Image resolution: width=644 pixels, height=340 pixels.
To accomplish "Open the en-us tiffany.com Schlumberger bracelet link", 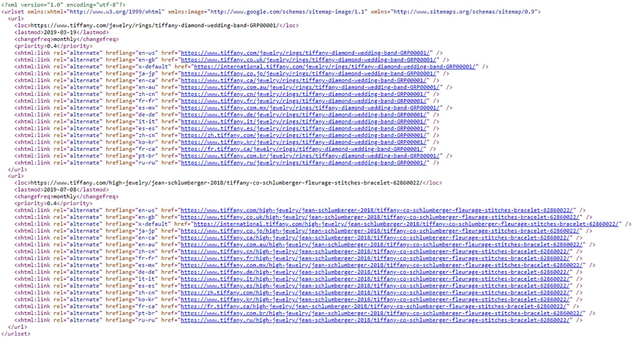I will click(x=377, y=210).
